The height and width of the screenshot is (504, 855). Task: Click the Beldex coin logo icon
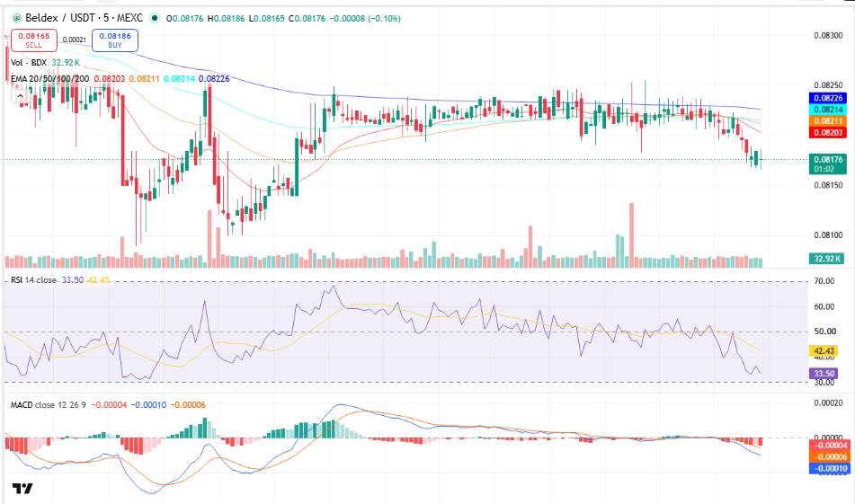(16, 19)
